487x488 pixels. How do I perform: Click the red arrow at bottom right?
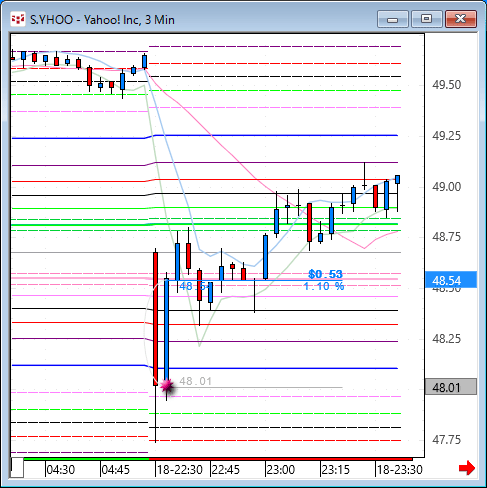click(467, 468)
